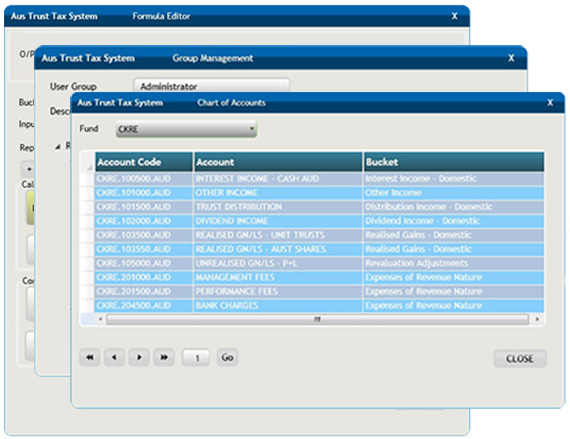Click the Go button
Screen dimensions: 570x439
pyautogui.click(x=228, y=358)
